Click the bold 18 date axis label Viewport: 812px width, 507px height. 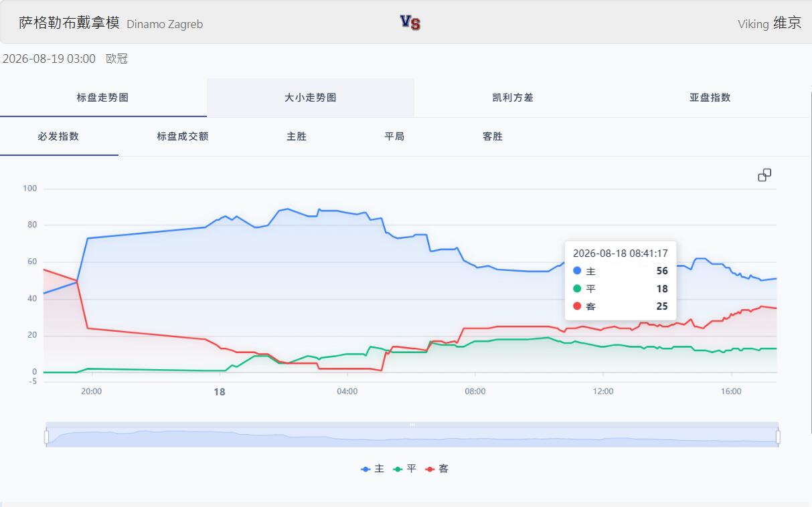220,392
